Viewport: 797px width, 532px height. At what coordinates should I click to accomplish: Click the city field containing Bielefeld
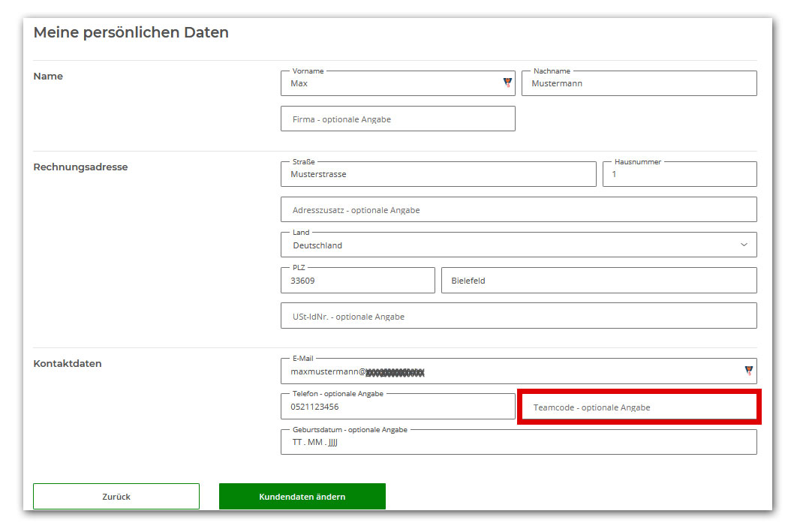(599, 281)
